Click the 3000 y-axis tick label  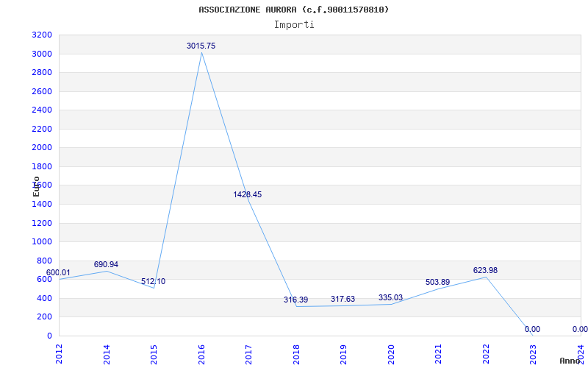click(x=42, y=54)
